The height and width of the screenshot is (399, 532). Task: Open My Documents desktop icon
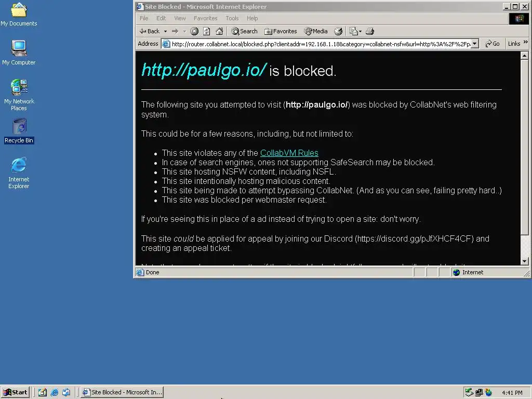click(x=19, y=14)
